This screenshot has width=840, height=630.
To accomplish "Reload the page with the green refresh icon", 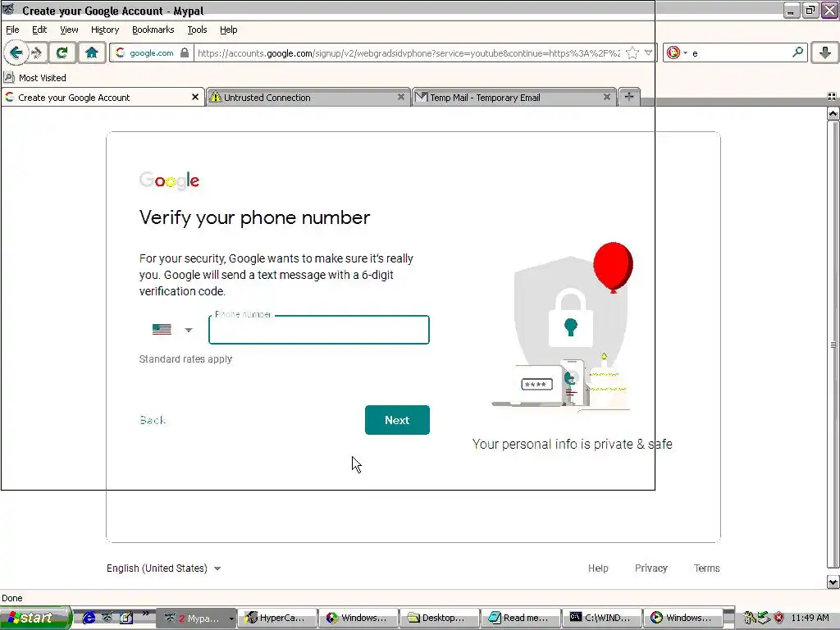I will coord(62,53).
